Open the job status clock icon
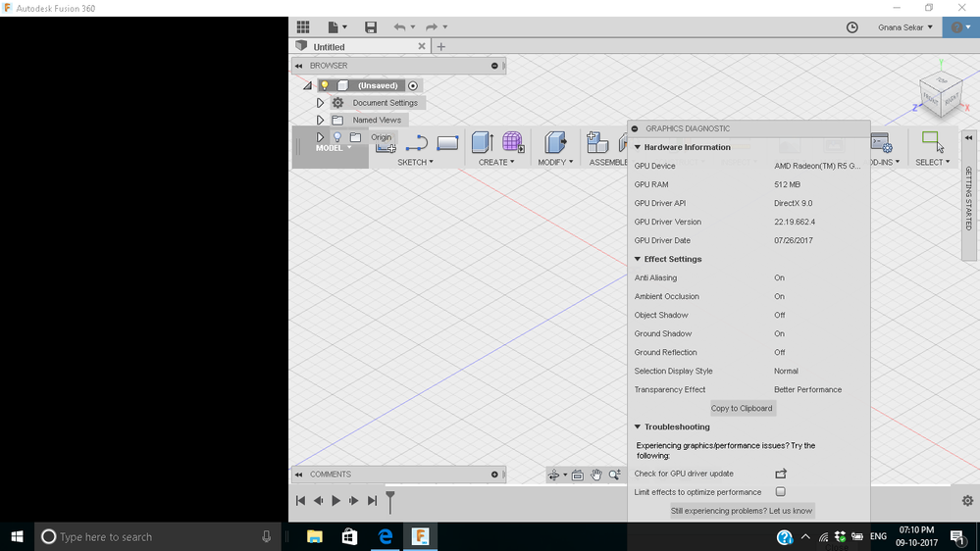980x551 pixels. (x=851, y=27)
